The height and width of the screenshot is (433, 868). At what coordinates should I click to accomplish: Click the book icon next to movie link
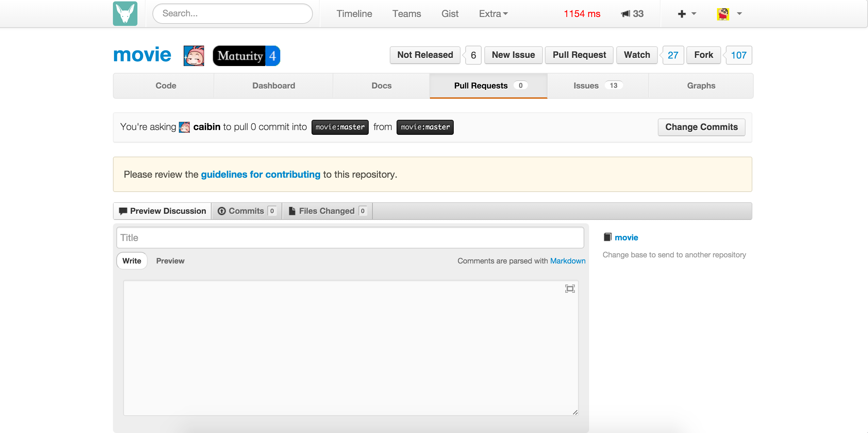607,237
